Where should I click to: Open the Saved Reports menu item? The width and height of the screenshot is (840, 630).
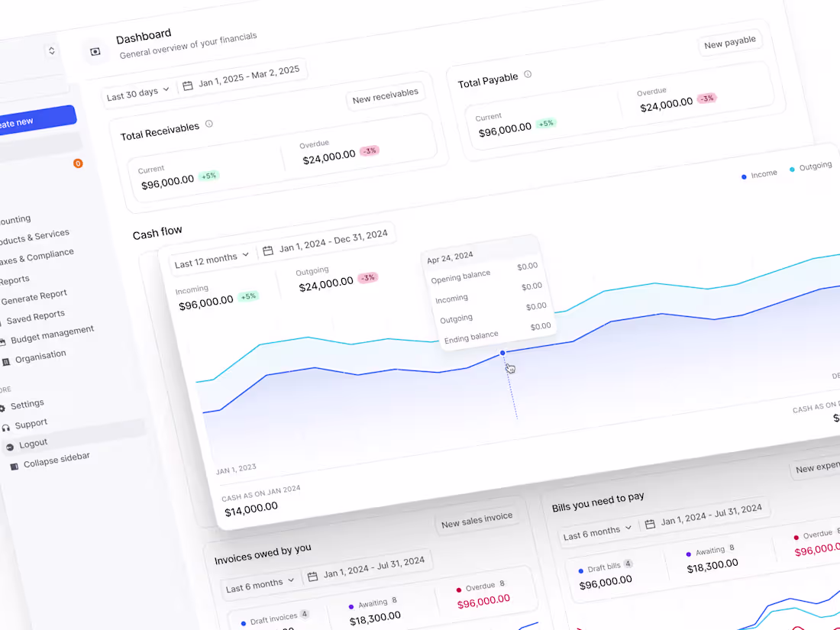point(36,315)
